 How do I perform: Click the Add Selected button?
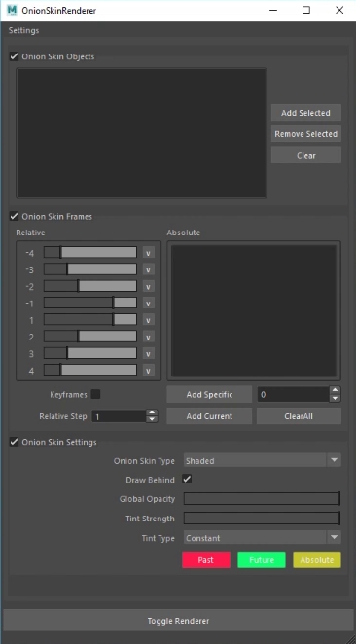click(x=305, y=113)
